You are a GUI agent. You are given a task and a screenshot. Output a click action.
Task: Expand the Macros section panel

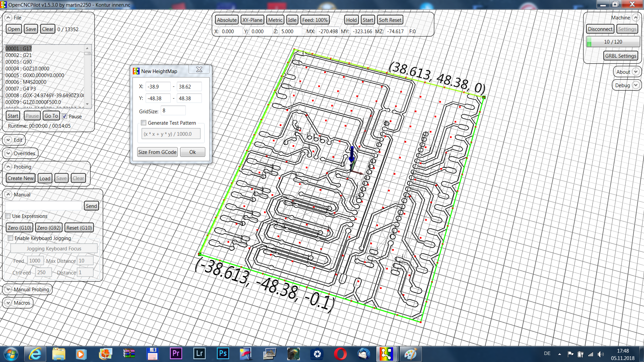click(x=8, y=303)
